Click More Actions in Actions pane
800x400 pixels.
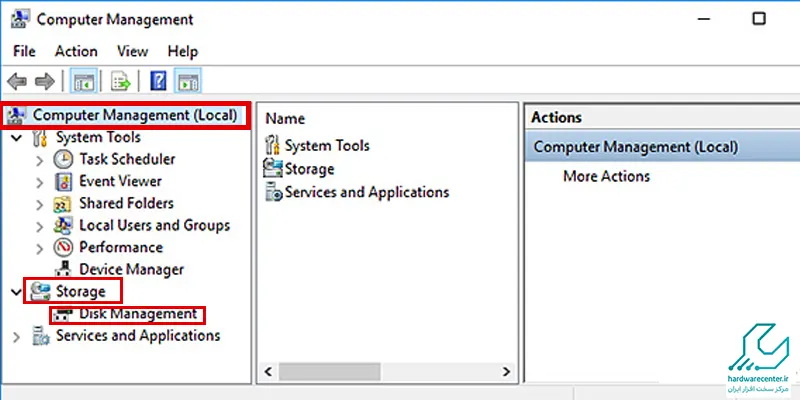[606, 177]
